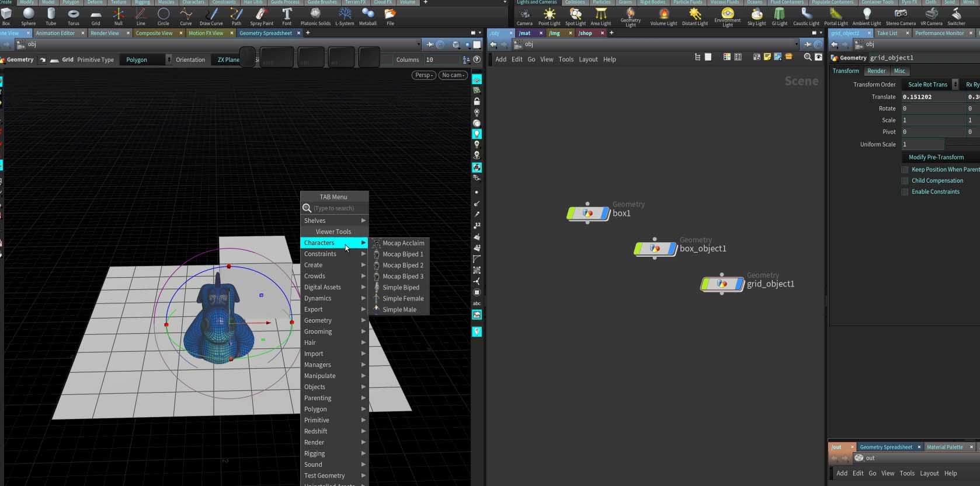Enable Keep Position When Parenting checkbox
This screenshot has height=486, width=980.
pyautogui.click(x=905, y=170)
